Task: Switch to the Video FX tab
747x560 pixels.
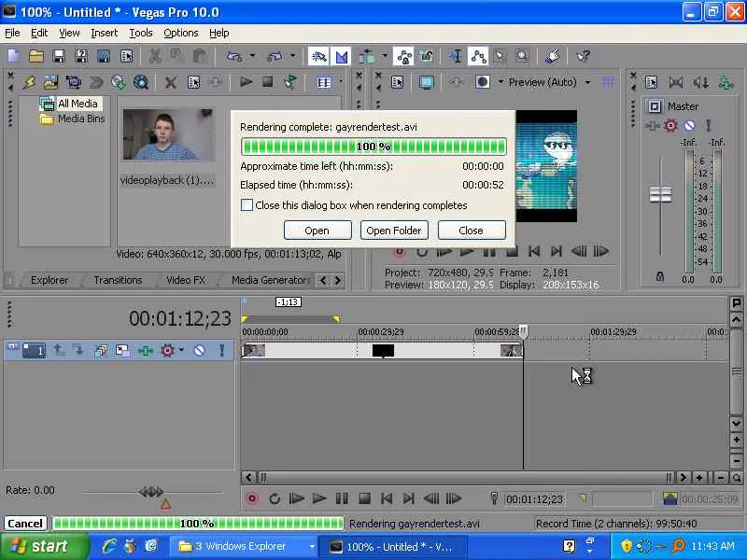Action: tap(185, 280)
